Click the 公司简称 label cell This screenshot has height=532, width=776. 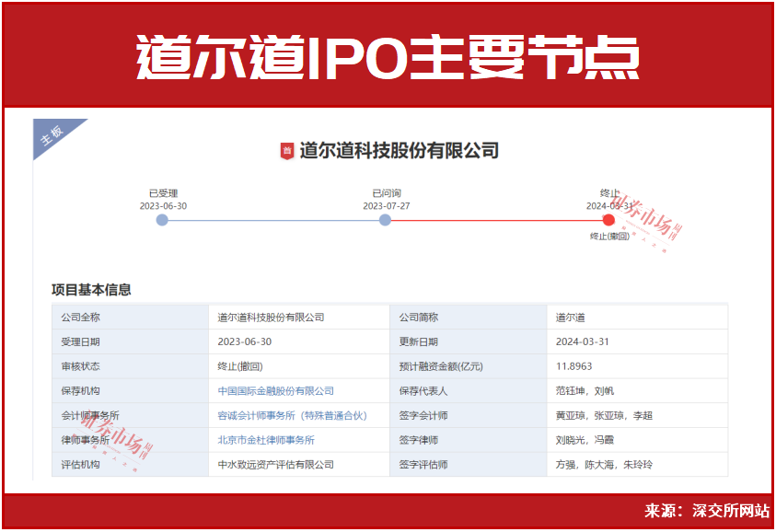click(469, 318)
